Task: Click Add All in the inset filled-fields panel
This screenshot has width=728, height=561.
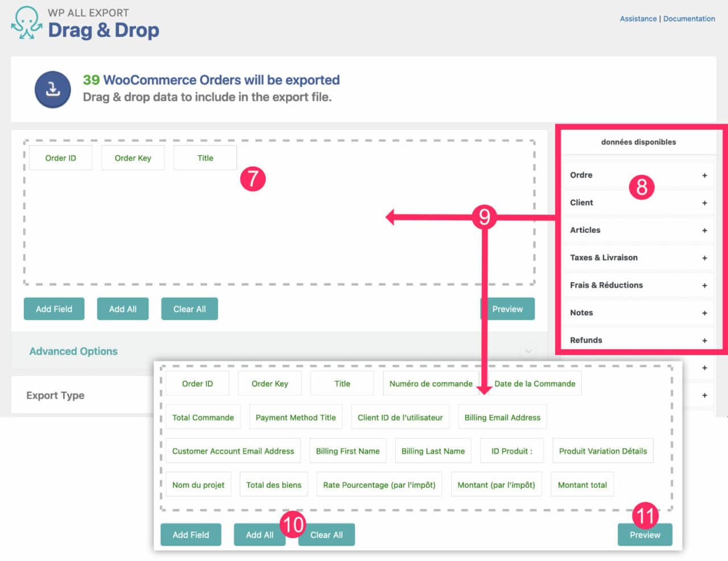Action: [x=259, y=535]
